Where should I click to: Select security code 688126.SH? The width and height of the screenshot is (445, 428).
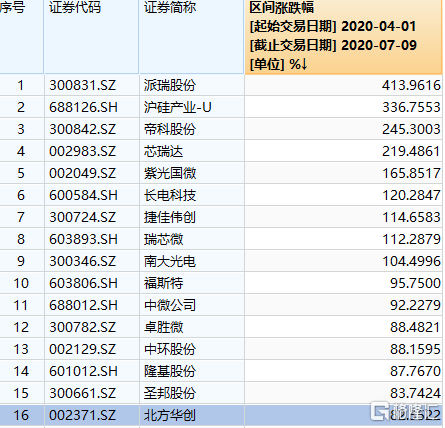(83, 107)
